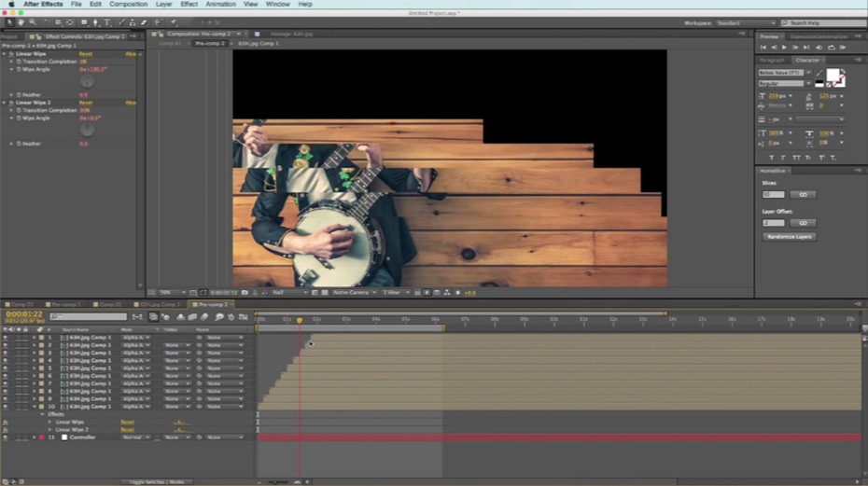Switch to the Paragraph tab

(773, 60)
